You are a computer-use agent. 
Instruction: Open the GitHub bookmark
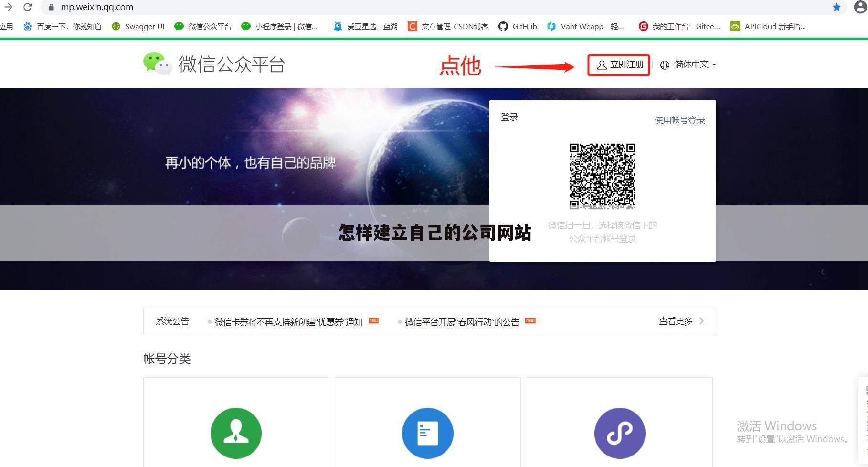[x=518, y=26]
